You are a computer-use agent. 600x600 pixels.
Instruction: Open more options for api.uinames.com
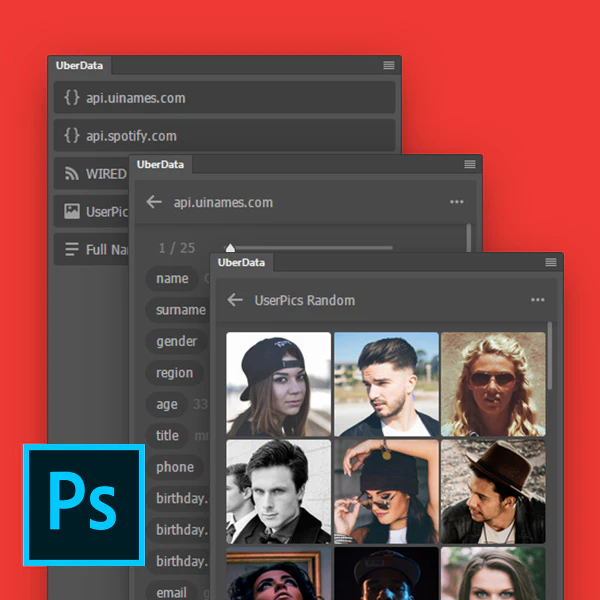tap(457, 202)
